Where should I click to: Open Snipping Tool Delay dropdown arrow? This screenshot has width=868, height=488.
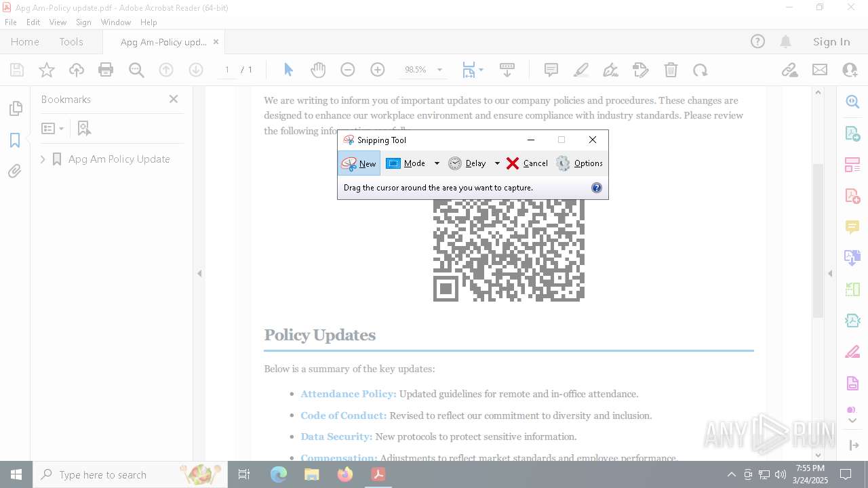coord(497,163)
